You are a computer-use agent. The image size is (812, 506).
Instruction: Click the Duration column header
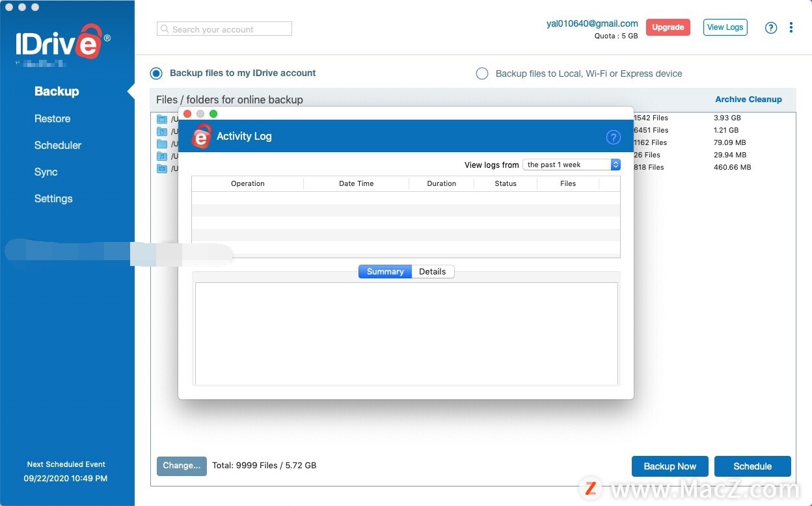click(442, 183)
